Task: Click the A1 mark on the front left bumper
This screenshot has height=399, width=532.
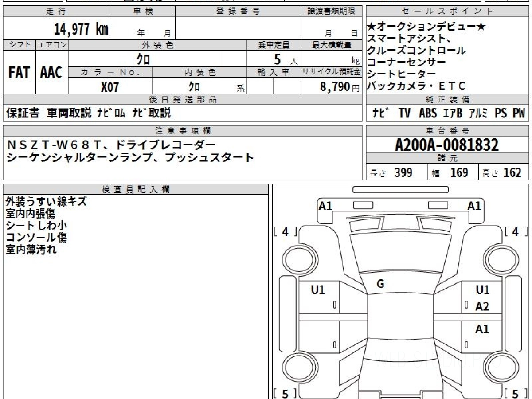Action: tap(325, 206)
